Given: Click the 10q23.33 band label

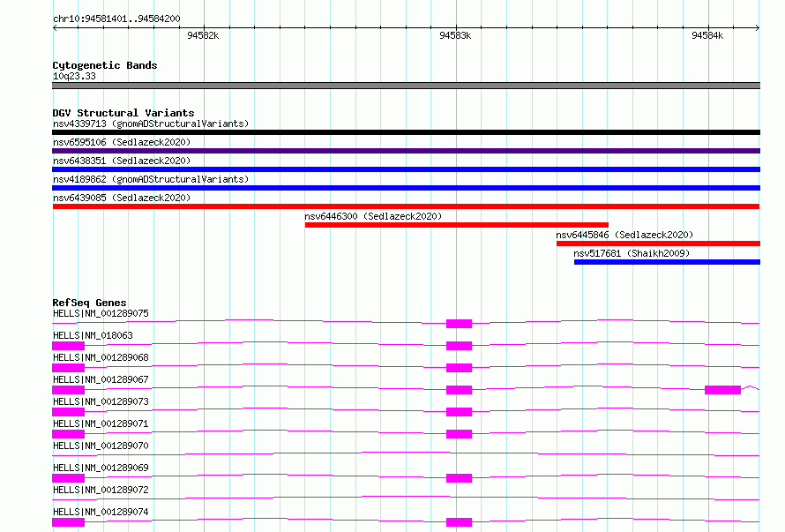Looking at the screenshot, I should [x=74, y=76].
